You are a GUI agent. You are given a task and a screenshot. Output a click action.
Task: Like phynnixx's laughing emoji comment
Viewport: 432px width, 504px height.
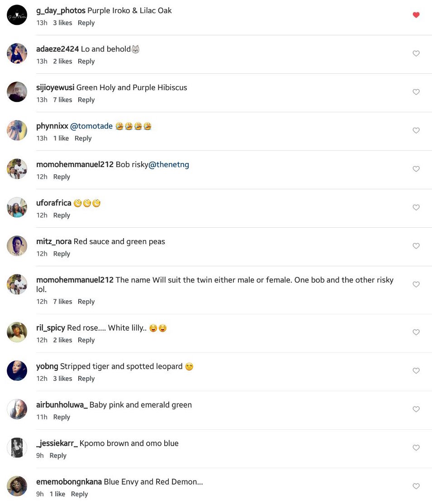pyautogui.click(x=416, y=130)
